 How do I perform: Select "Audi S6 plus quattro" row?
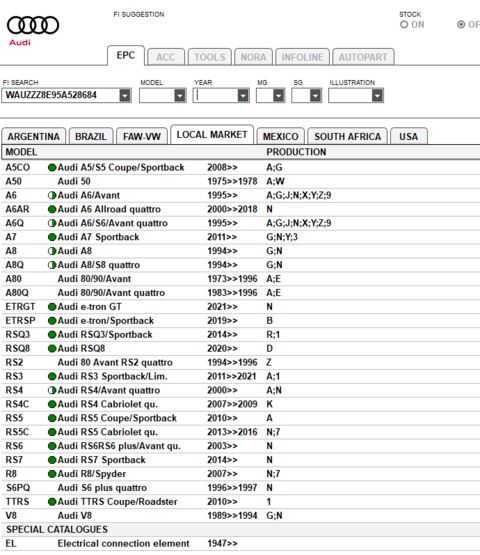coord(240,488)
